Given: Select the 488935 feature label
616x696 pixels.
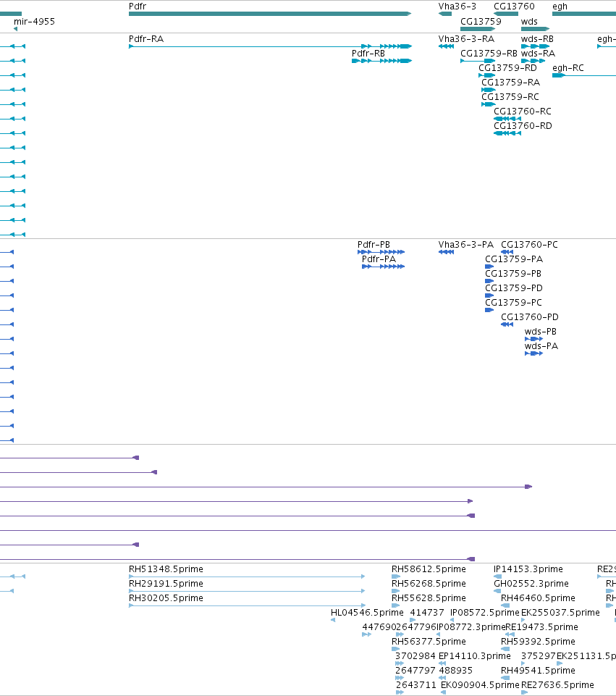Looking at the screenshot, I should click(455, 670).
